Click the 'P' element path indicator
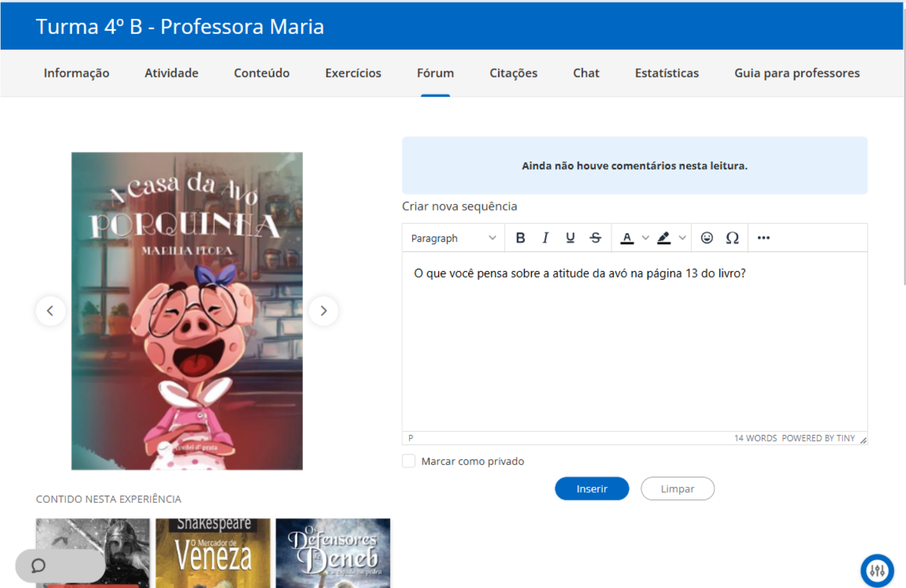 411,438
